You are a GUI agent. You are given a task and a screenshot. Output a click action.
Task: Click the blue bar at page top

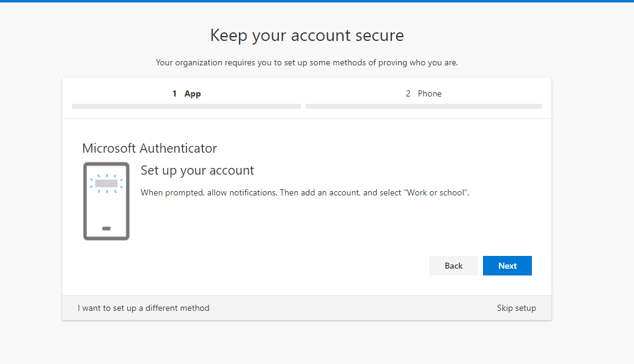click(317, 1)
